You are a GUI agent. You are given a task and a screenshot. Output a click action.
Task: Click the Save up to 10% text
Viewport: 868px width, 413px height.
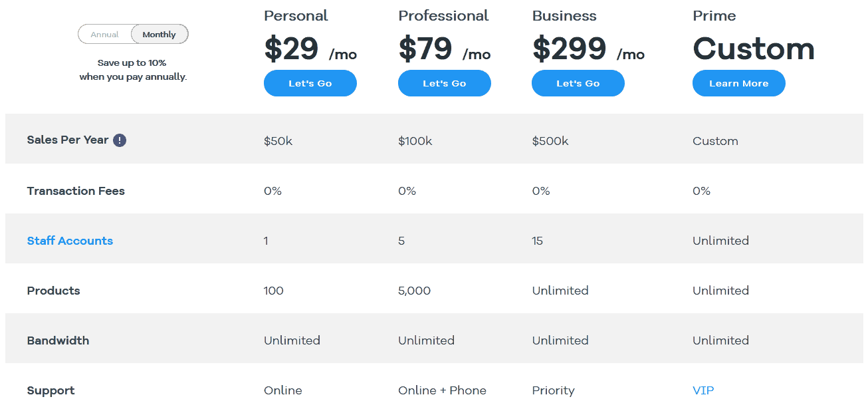(133, 63)
